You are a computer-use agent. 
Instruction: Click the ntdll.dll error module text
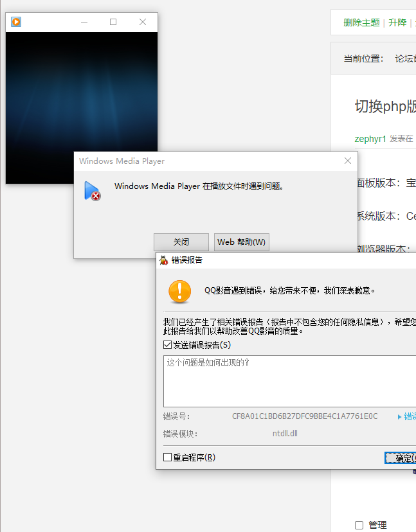[285, 434]
